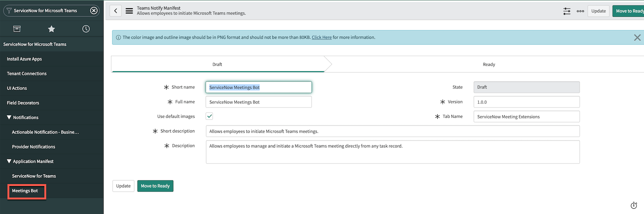Click the Update button in header

(x=599, y=11)
